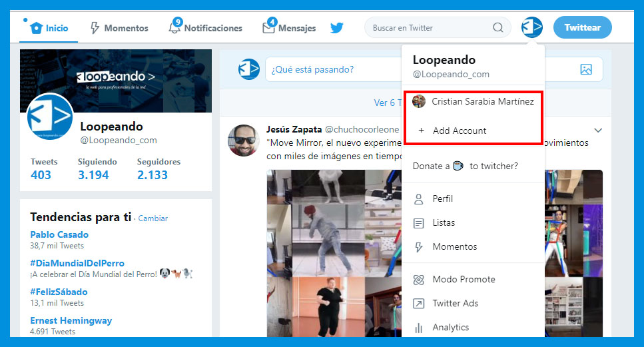644x347 pixels.
Task: Click the Momentos bolt icon in dropdown
Action: (418, 247)
